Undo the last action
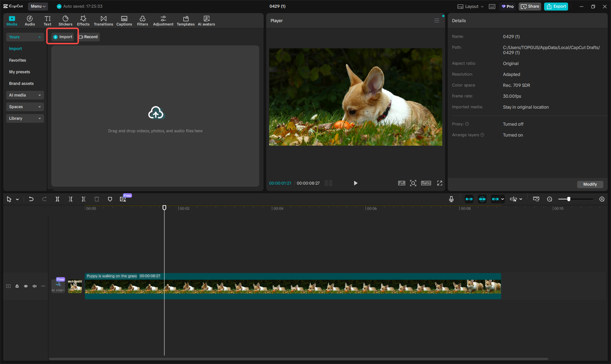The image size is (611, 364). click(31, 199)
